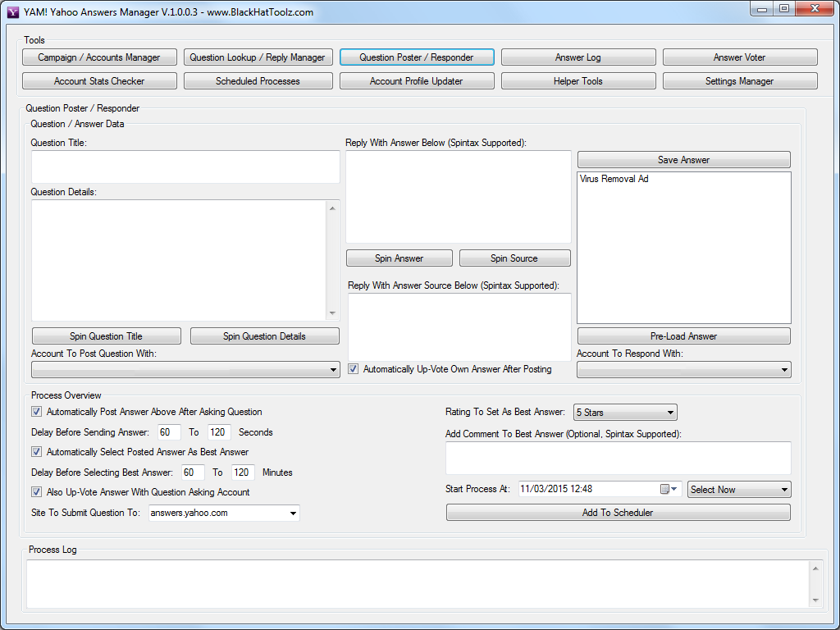The image size is (840, 630).
Task: Open Account Stats Checker
Action: pos(99,81)
